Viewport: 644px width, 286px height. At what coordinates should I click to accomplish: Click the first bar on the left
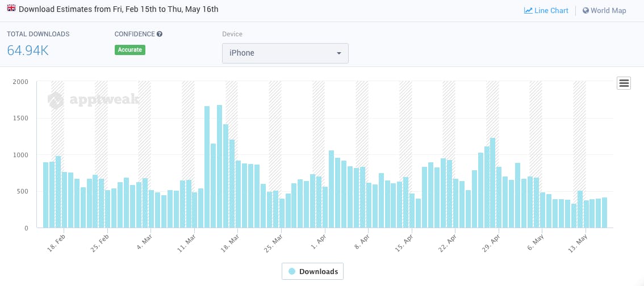click(46, 195)
